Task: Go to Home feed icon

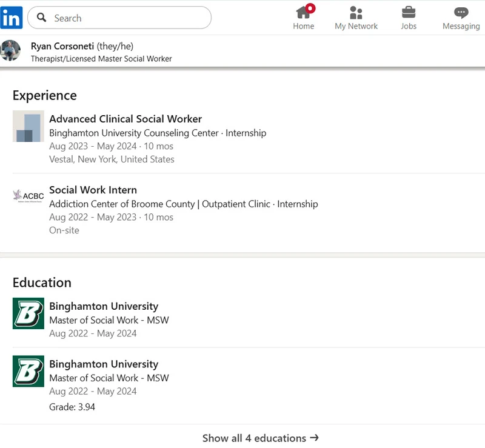Action: [x=304, y=12]
